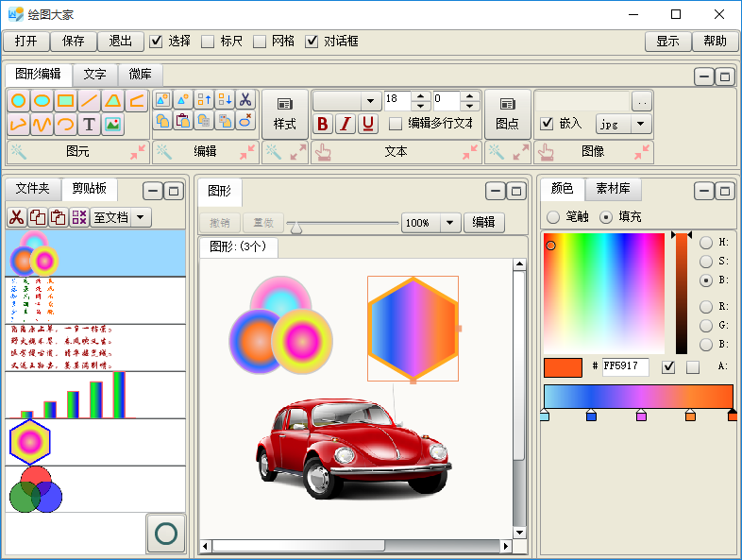The image size is (742, 560).
Task: Expand the 图元 group via pink arrows
Action: [138, 152]
